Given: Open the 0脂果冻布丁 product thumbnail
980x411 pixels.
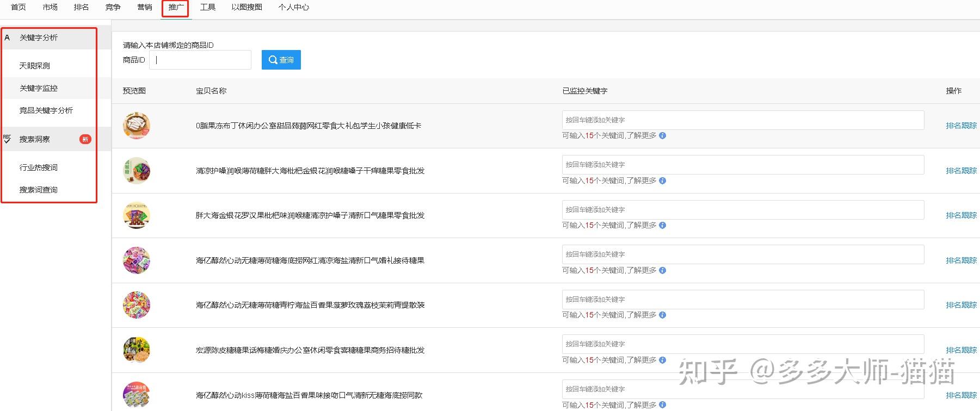Looking at the screenshot, I should point(136,126).
